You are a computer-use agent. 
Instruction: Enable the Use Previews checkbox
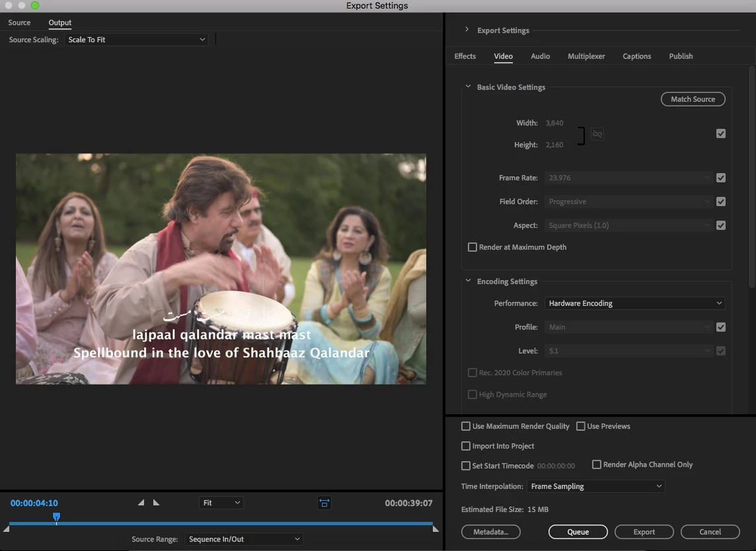tap(580, 426)
